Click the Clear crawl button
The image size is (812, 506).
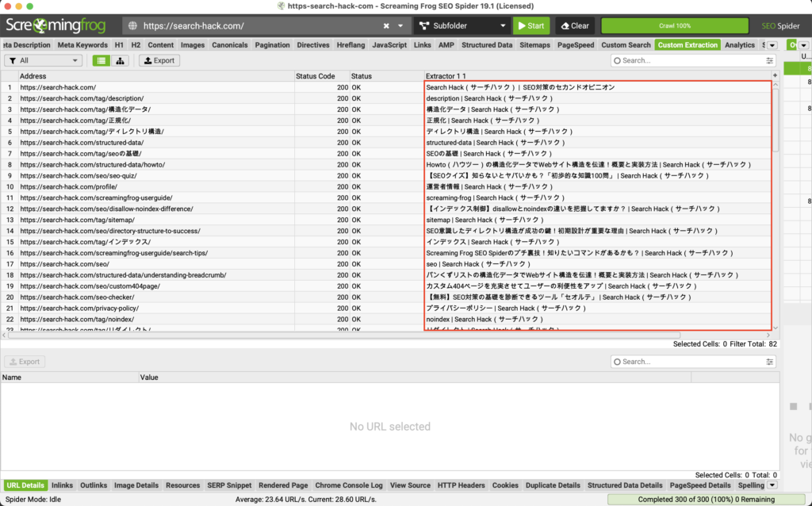pyautogui.click(x=575, y=26)
